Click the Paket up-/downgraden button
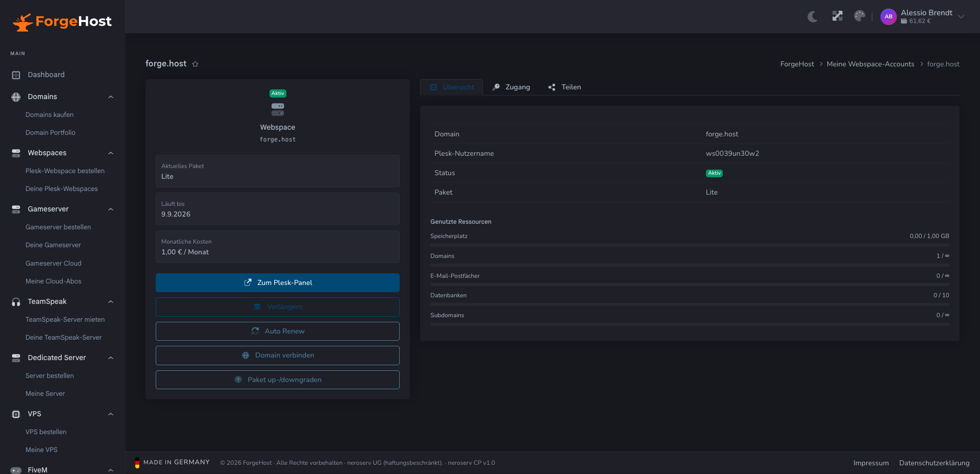This screenshot has height=474, width=980. coord(278,380)
